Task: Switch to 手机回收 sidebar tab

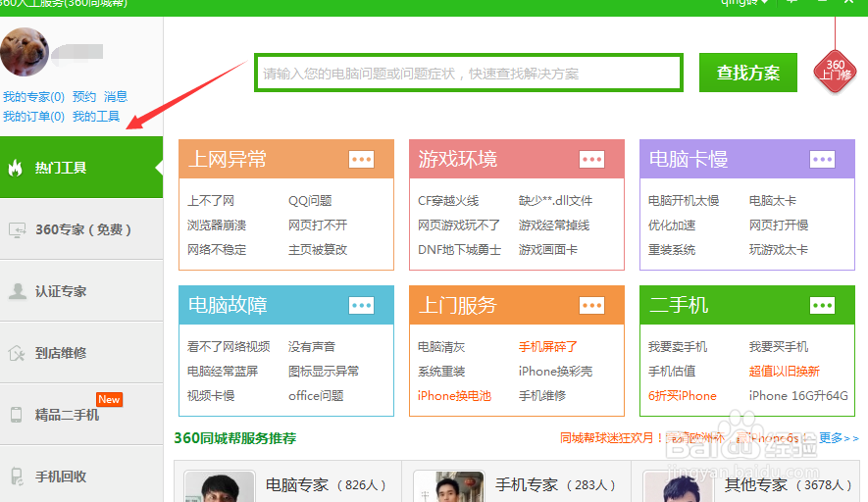Action: click(x=81, y=475)
